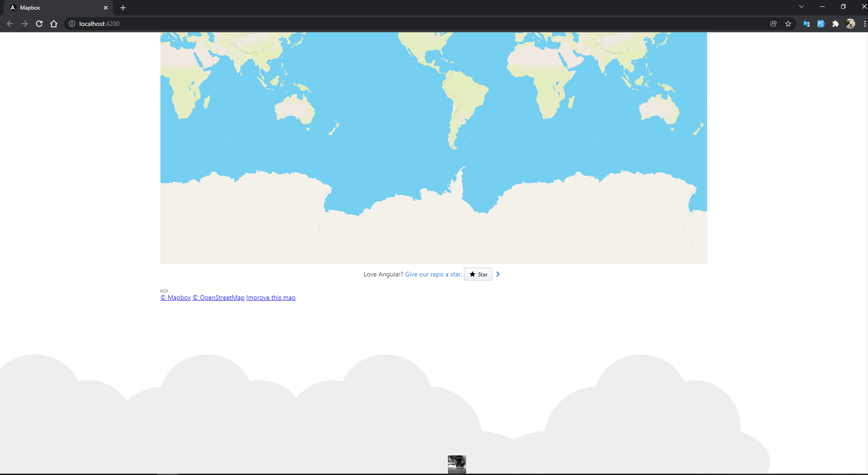Viewport: 868px width, 475px height.
Task: Open the extensions puzzle icon
Action: [836, 24]
